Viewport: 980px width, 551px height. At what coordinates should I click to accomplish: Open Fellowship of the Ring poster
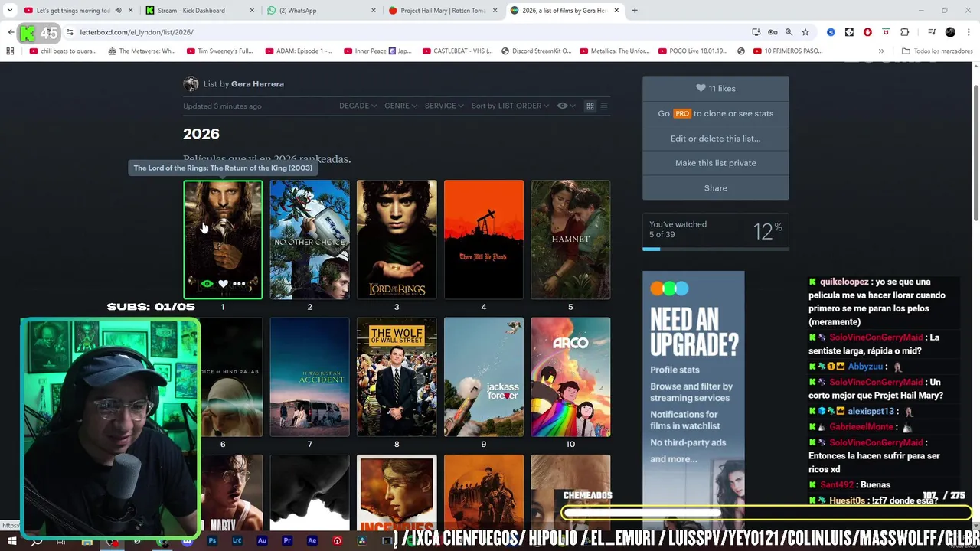click(397, 240)
